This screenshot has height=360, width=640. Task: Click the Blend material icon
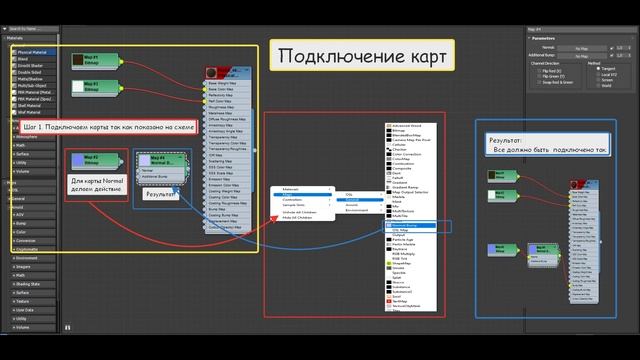pos(15,59)
